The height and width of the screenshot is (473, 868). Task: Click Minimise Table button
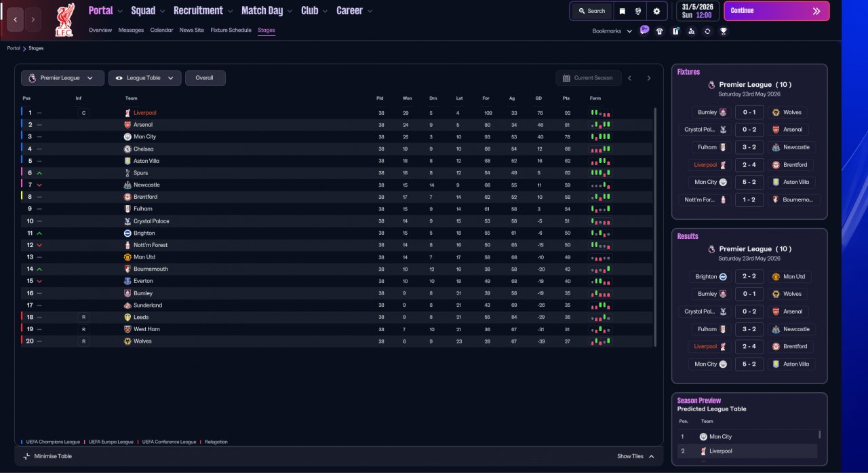tap(47, 457)
